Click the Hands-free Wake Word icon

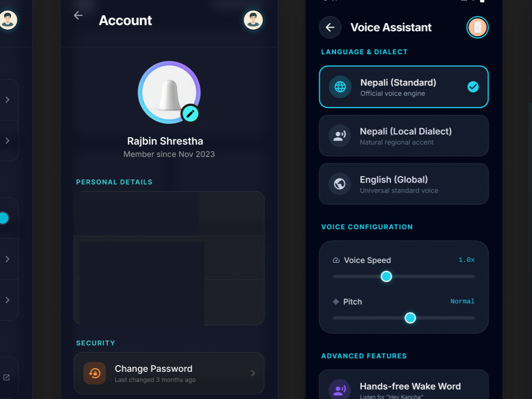(339, 390)
